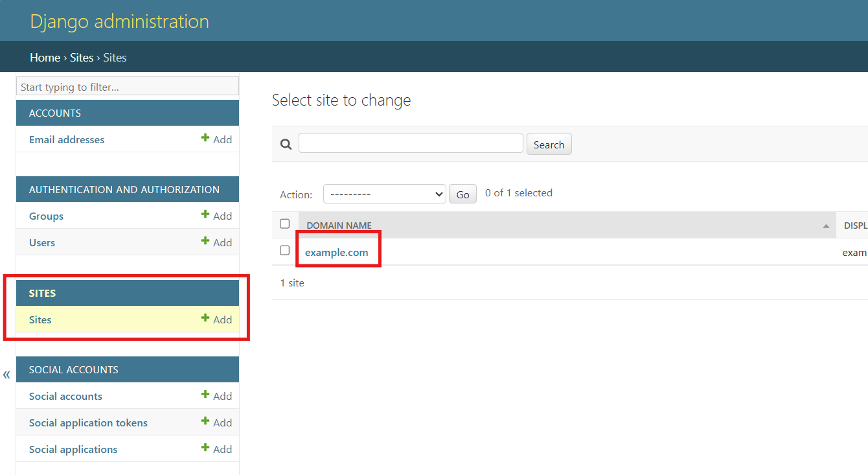
Task: Open the Sites app breadcrumb link
Action: tap(82, 58)
